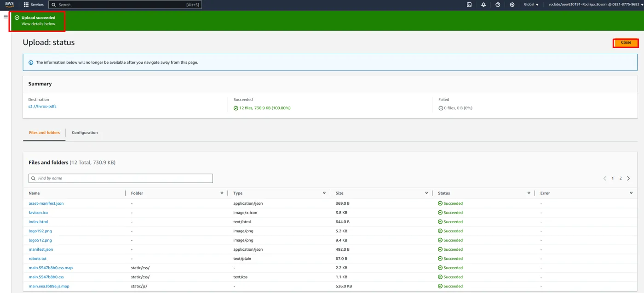Image resolution: width=644 pixels, height=293 pixels.
Task: Jump to page 2 of results
Action: click(621, 178)
